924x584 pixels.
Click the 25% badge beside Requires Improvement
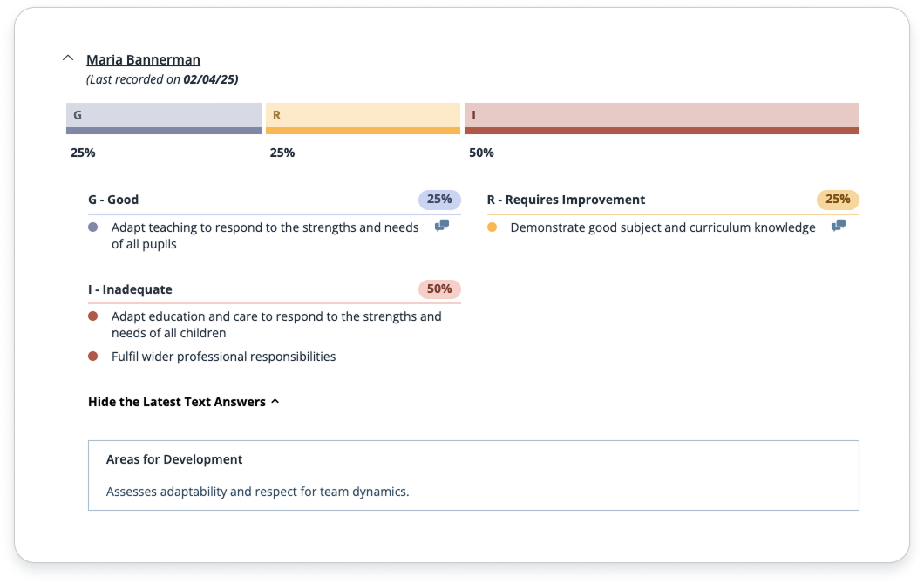838,200
